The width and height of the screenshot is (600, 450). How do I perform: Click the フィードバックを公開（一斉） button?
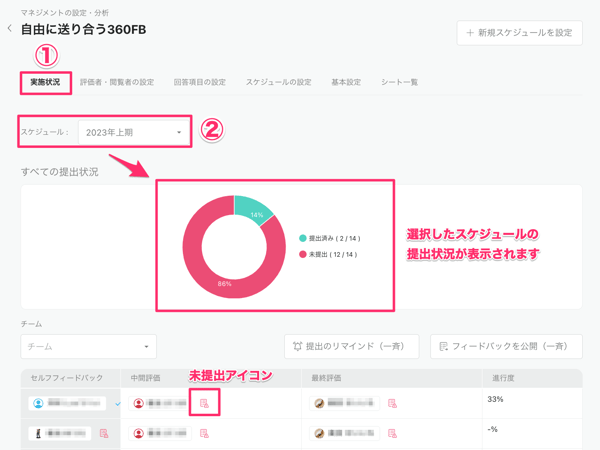pyautogui.click(x=506, y=346)
